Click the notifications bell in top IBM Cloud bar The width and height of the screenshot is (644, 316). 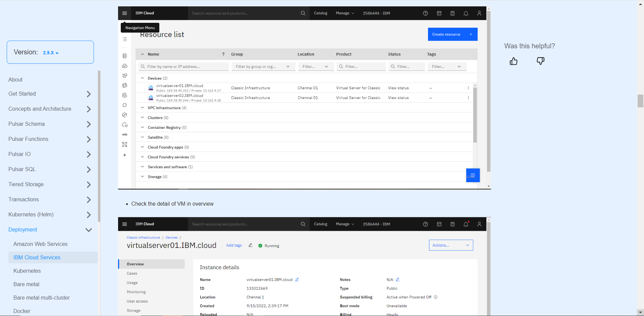tap(466, 13)
